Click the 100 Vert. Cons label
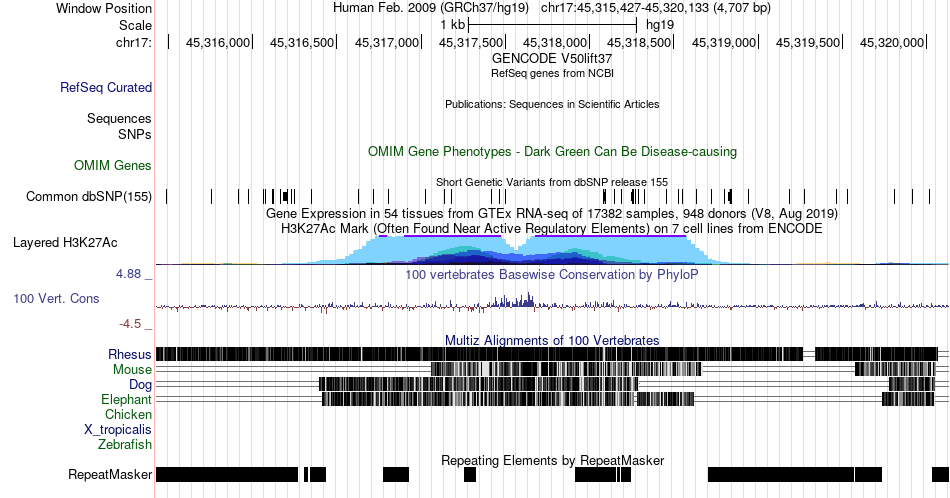The height and width of the screenshot is (498, 950). [x=56, y=299]
